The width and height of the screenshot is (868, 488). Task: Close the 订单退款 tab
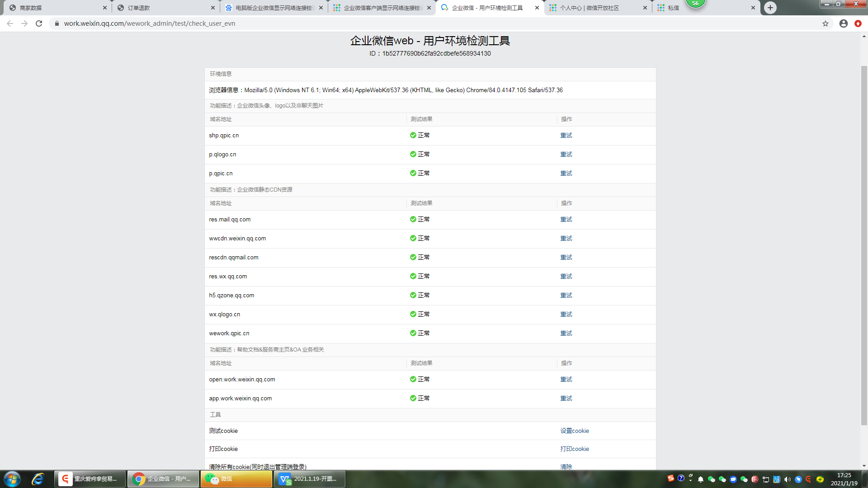(x=213, y=8)
